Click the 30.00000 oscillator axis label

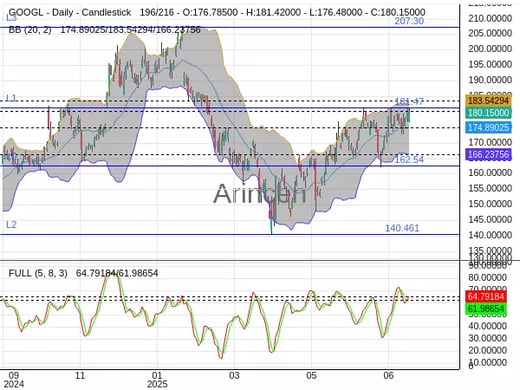487,338
